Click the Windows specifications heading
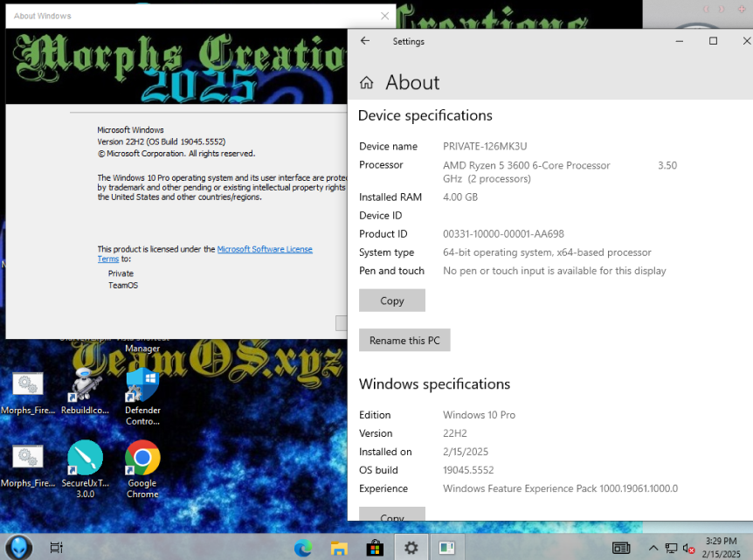This screenshot has height=560, width=753. 434,384
